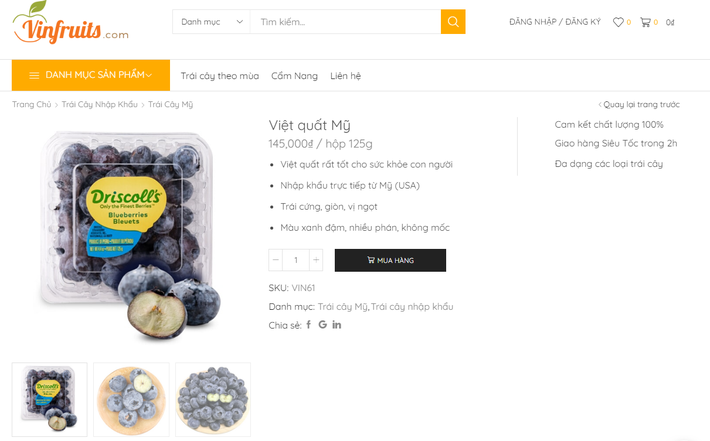Image resolution: width=710 pixels, height=441 pixels.
Task: Click Trái Cây Nhập Khẩu breadcrumb
Action: (99, 104)
